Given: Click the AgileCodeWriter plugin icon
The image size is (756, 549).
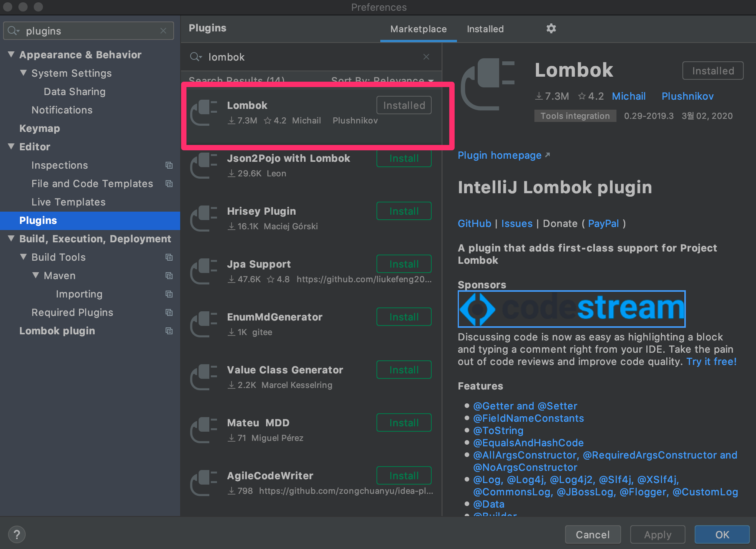Looking at the screenshot, I should (204, 483).
